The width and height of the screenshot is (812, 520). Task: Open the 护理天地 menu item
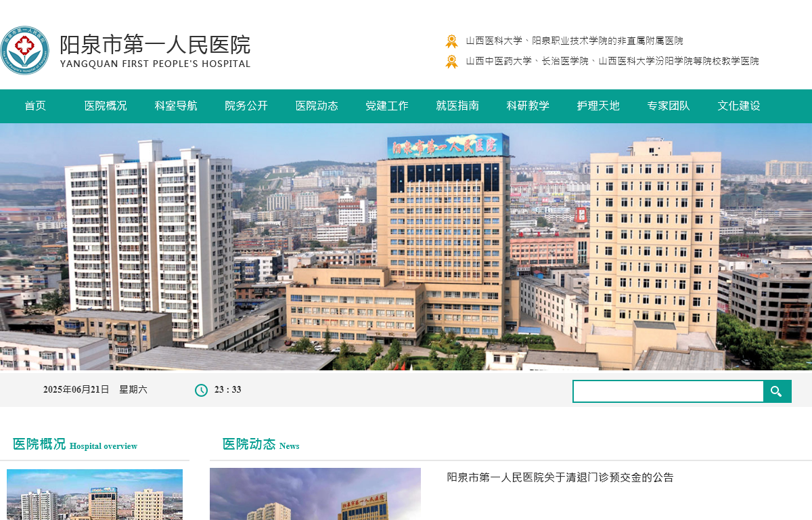click(x=598, y=106)
